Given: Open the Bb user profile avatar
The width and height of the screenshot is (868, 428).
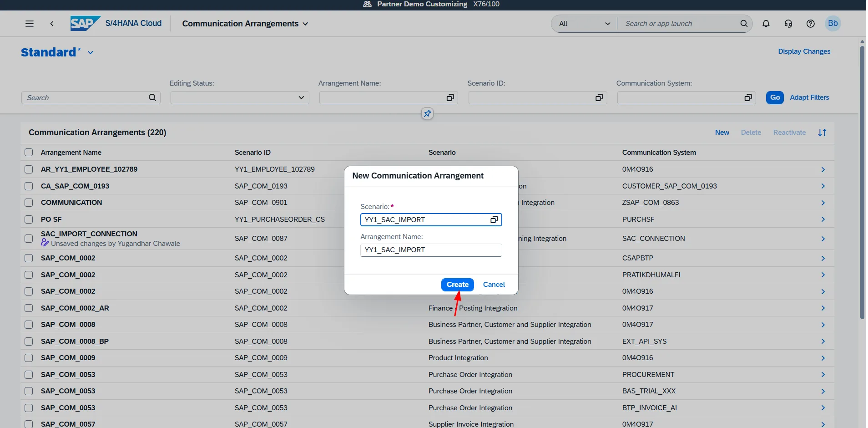Looking at the screenshot, I should [x=833, y=24].
